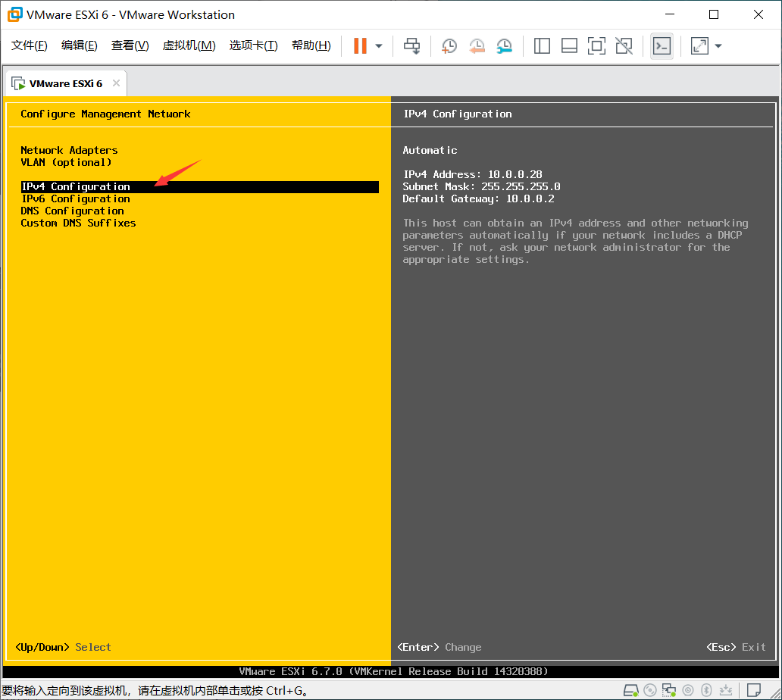The image size is (782, 700).
Task: Click the network adapter status icon
Action: [x=669, y=690]
